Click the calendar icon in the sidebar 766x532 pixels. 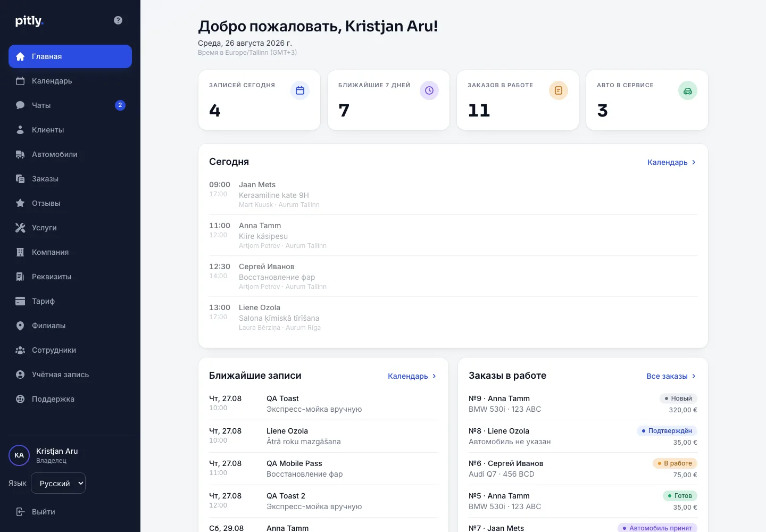(20, 81)
